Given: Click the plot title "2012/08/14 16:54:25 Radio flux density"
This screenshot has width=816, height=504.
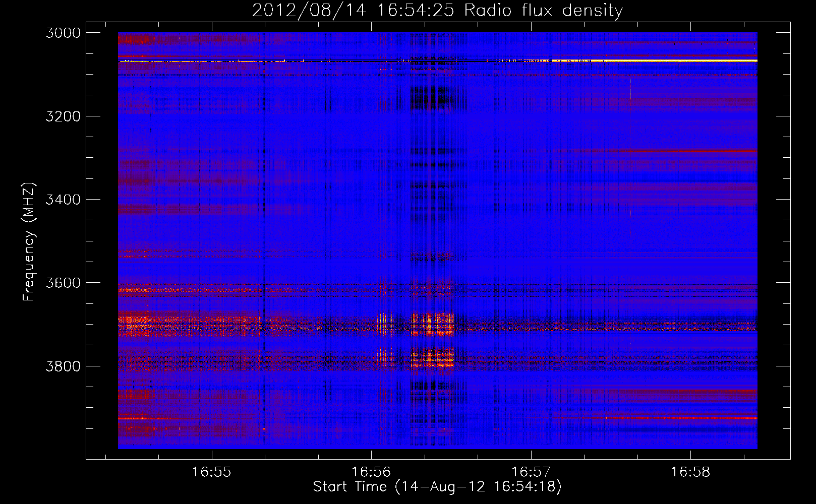Looking at the screenshot, I should click(437, 10).
